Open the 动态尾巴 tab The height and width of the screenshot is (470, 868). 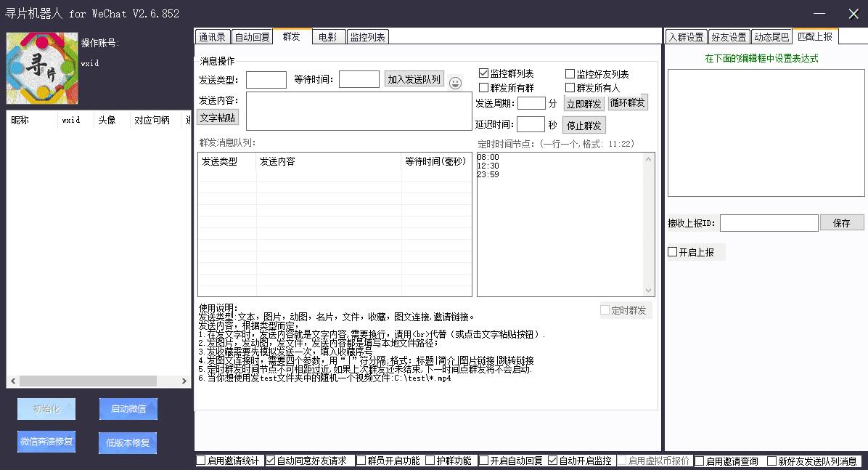771,37
